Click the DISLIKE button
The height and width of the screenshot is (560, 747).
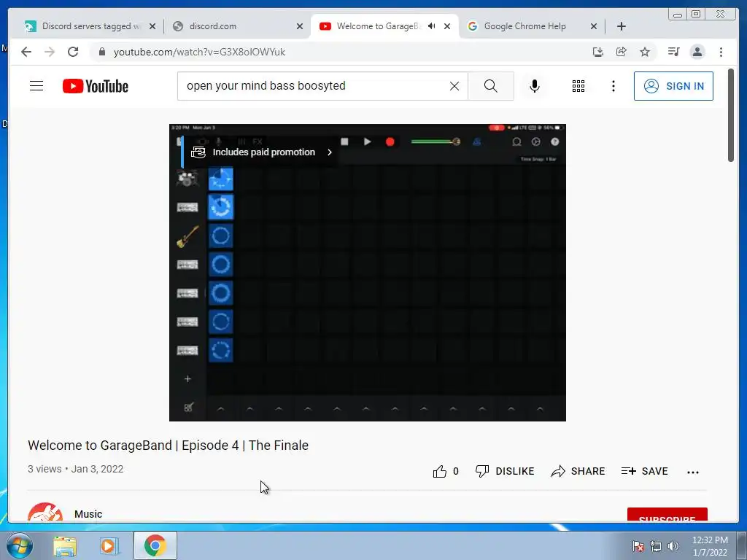[x=505, y=472]
